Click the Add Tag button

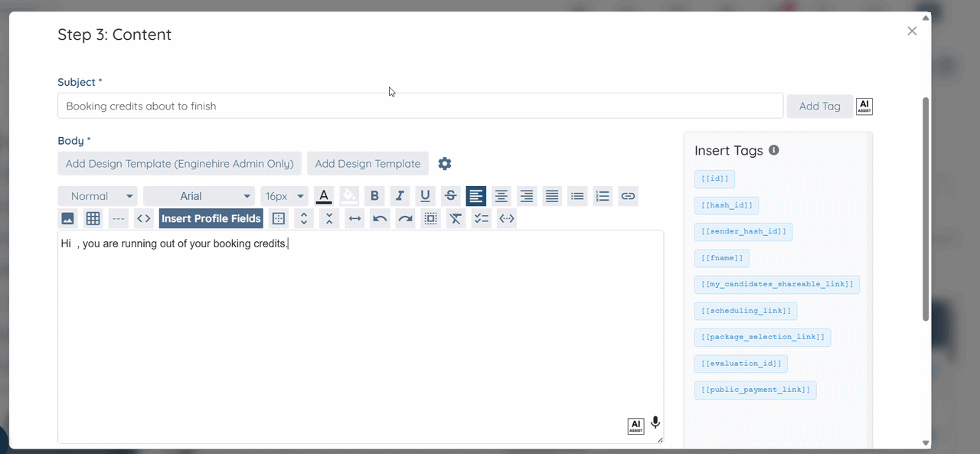(820, 106)
